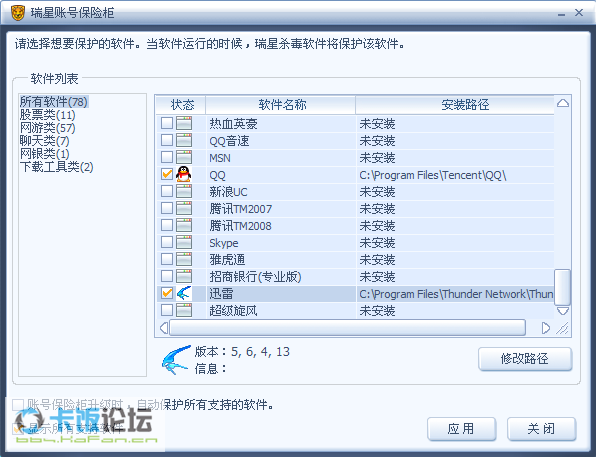
Task: Select the Skype row name
Action: pos(224,243)
